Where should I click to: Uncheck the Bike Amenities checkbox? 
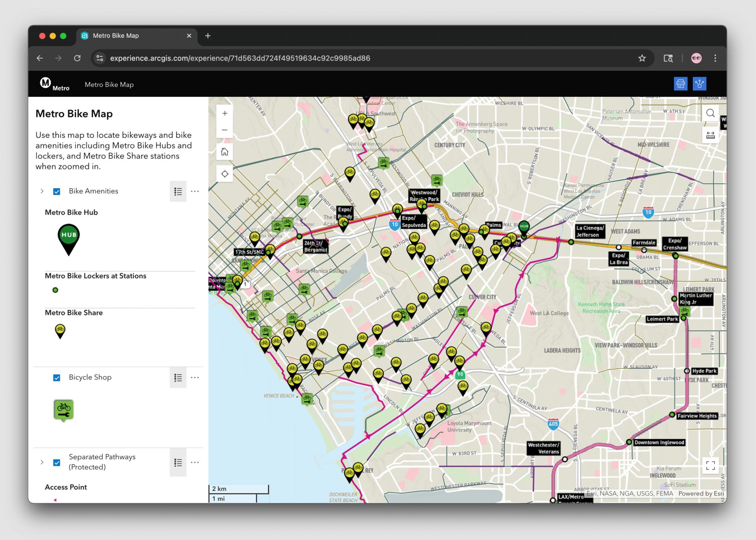pyautogui.click(x=57, y=191)
